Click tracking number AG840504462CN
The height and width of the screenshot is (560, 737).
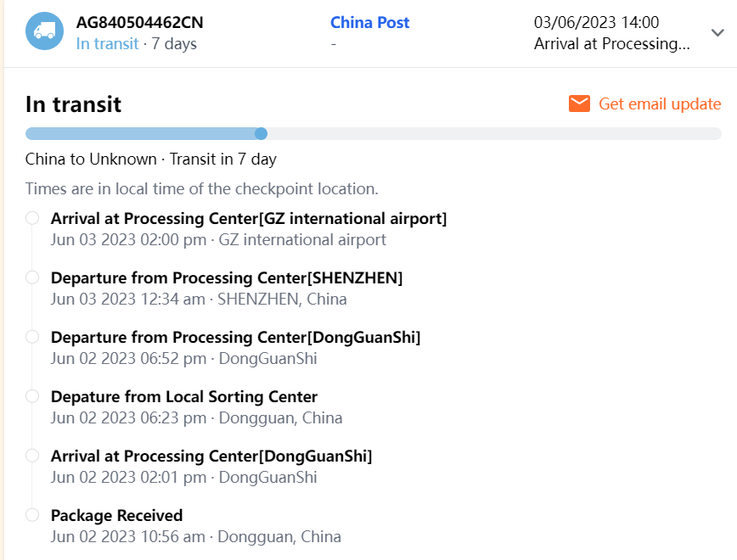(139, 23)
